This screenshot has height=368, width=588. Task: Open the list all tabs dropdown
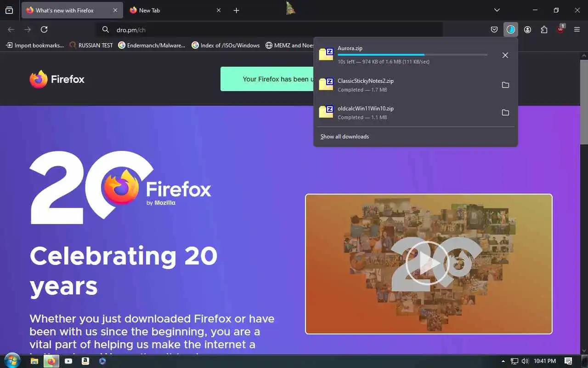497,10
